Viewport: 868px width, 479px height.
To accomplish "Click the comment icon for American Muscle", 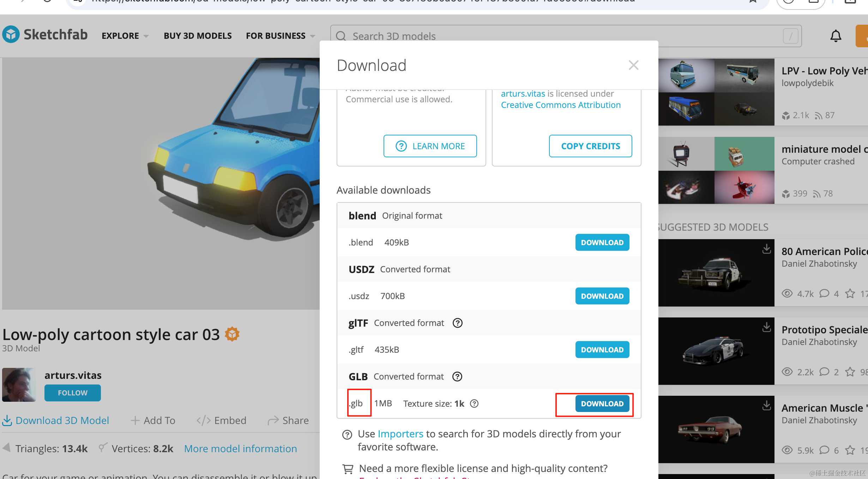I will click(x=824, y=450).
